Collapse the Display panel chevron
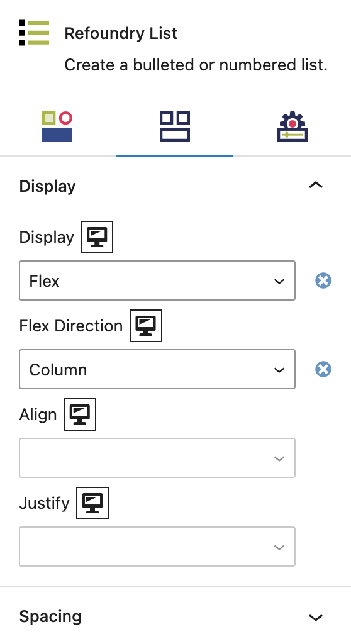The width and height of the screenshot is (351, 644). coord(316,186)
